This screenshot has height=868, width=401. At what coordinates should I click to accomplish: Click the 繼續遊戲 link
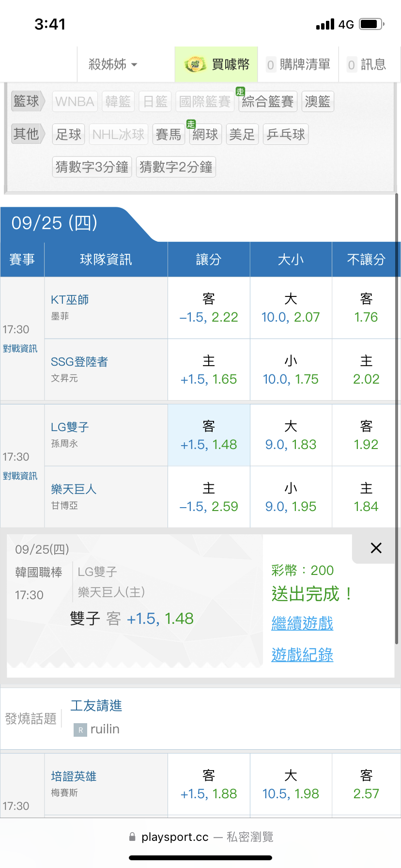(x=302, y=623)
